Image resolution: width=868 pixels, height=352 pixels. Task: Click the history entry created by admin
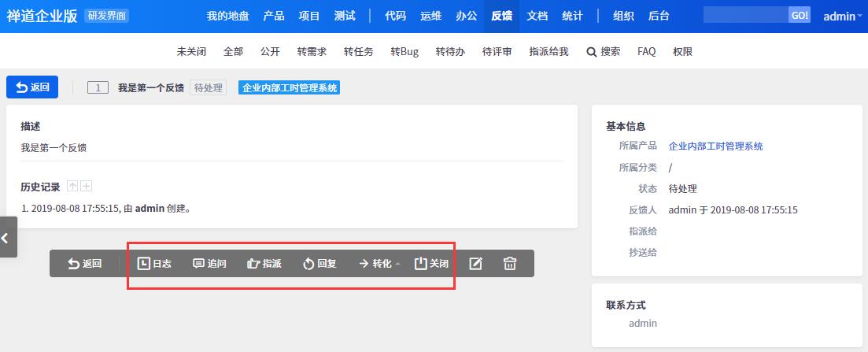[105, 209]
